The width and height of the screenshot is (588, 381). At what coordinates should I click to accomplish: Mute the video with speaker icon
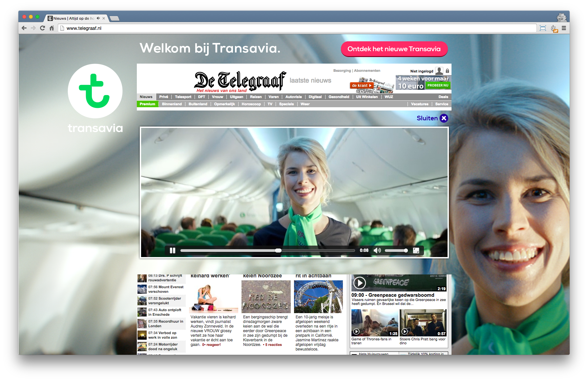point(377,251)
